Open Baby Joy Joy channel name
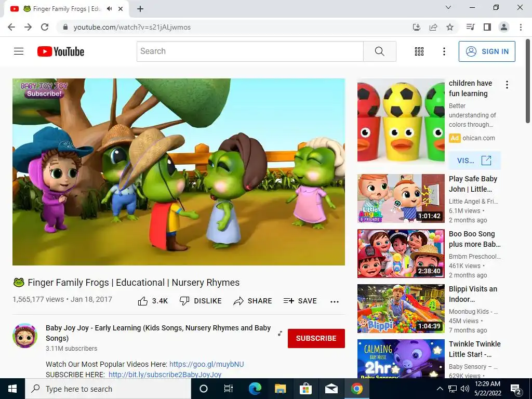Viewport: 532px width, 399px height. (x=158, y=333)
